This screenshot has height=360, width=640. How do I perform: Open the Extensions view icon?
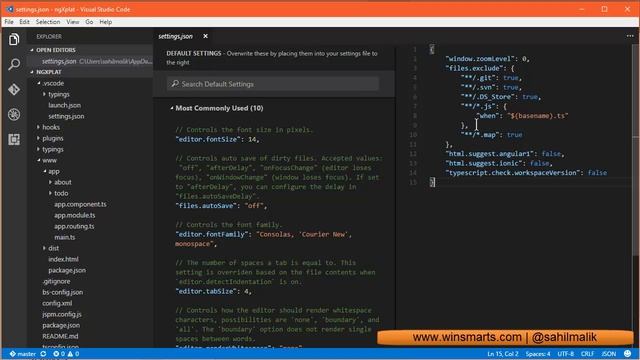point(14,140)
